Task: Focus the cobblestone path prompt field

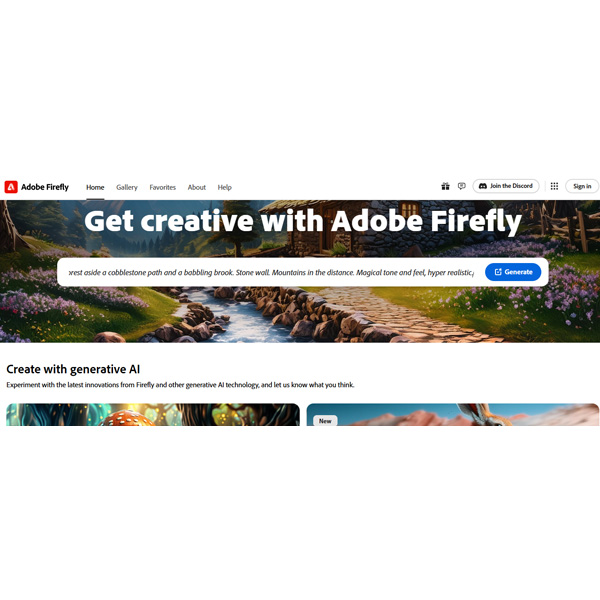Action: coord(271,272)
